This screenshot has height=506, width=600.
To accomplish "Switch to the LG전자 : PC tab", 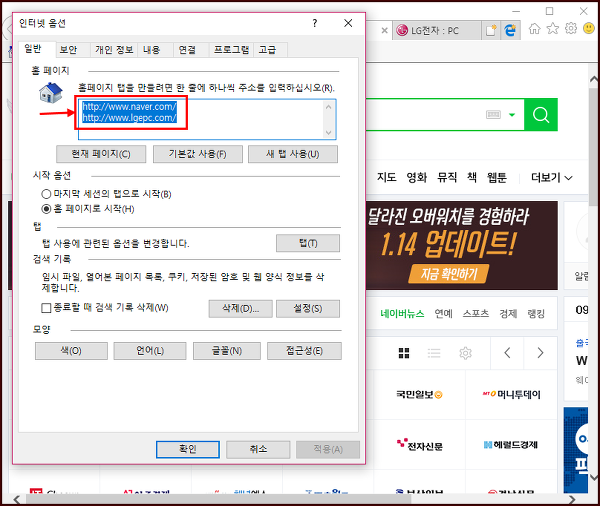I will [x=437, y=31].
